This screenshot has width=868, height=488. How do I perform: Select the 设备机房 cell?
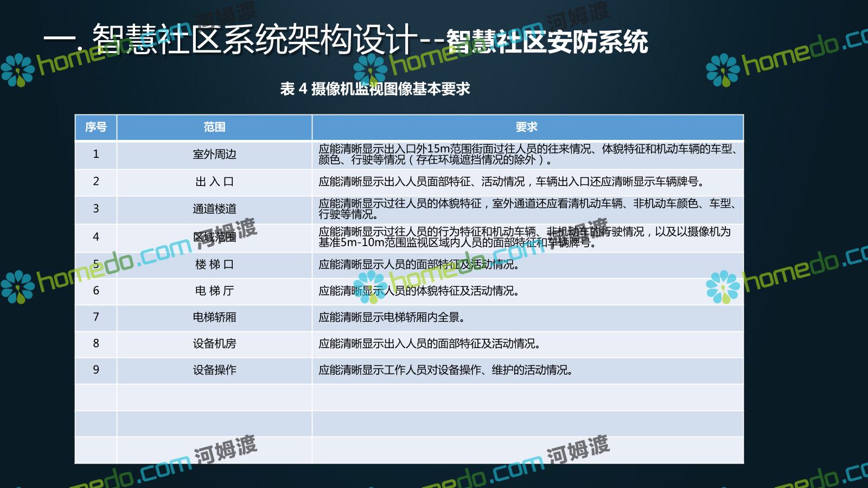tap(214, 344)
